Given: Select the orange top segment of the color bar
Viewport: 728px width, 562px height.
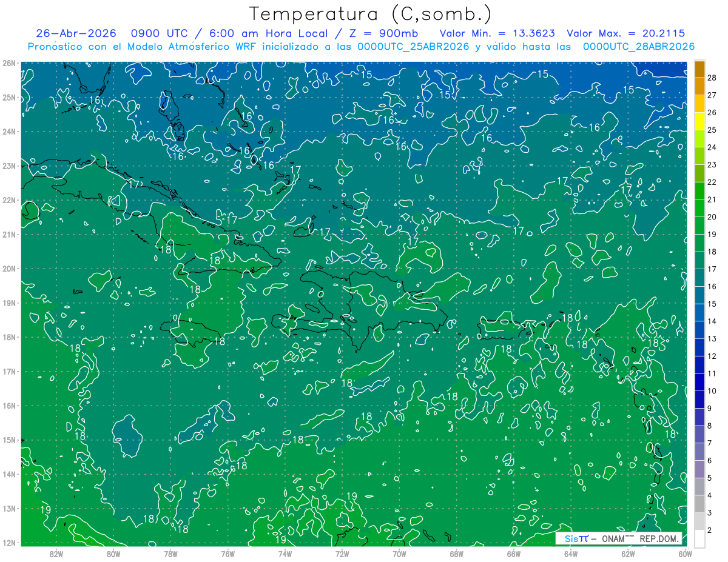Looking at the screenshot, I should tap(699, 69).
